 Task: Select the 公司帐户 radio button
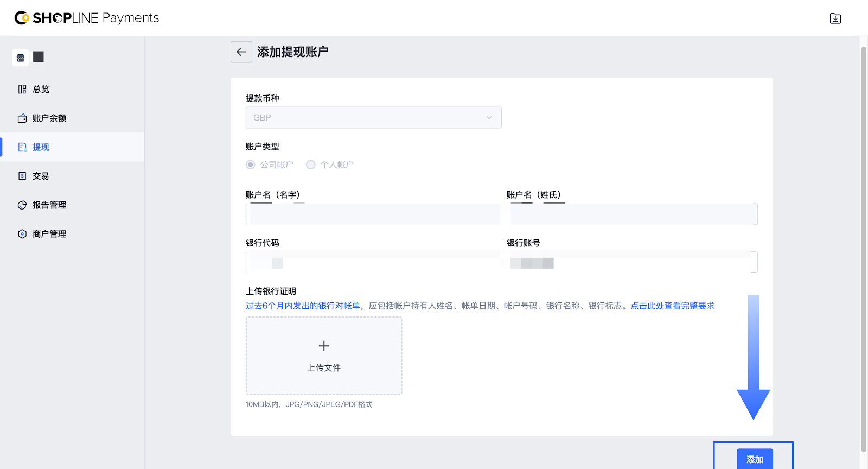click(x=251, y=164)
